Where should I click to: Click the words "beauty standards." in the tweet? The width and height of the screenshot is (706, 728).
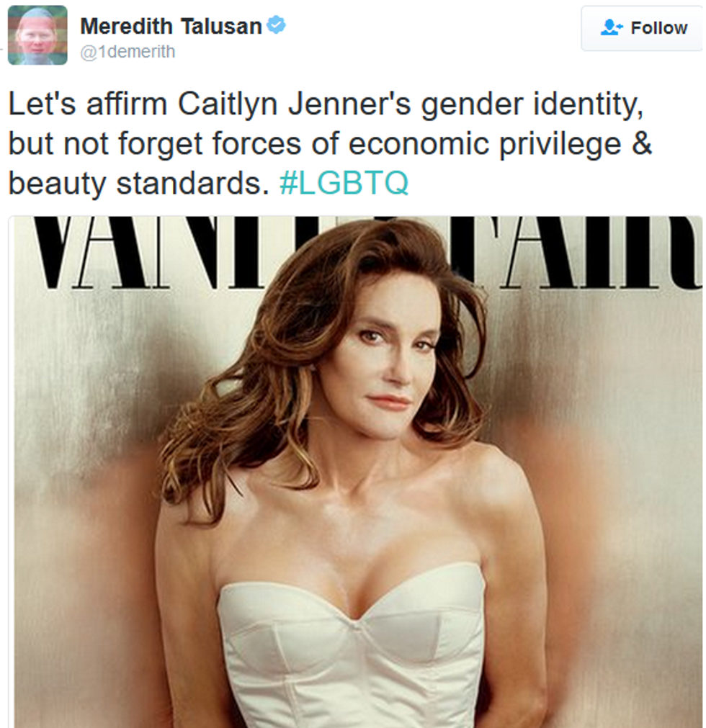click(139, 184)
